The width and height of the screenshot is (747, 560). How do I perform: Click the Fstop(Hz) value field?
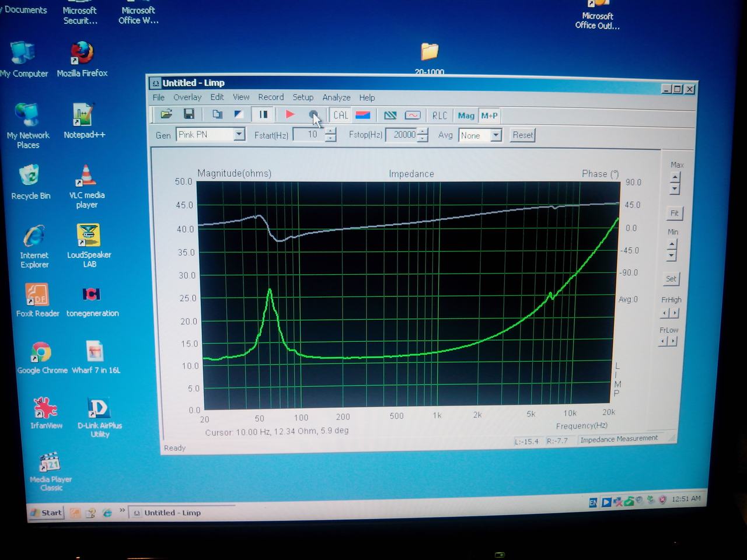[x=402, y=135]
